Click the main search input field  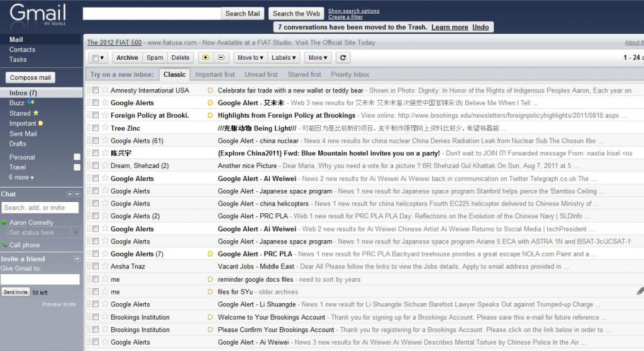[152, 14]
